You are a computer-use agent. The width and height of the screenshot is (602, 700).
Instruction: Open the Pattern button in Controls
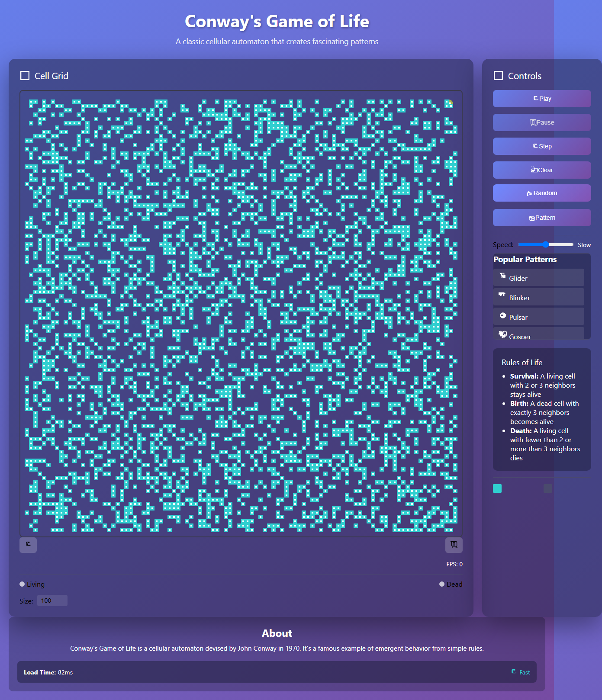click(x=542, y=218)
